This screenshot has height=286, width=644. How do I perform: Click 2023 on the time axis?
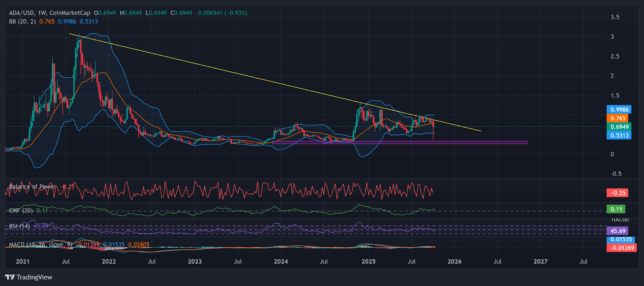pyautogui.click(x=195, y=261)
